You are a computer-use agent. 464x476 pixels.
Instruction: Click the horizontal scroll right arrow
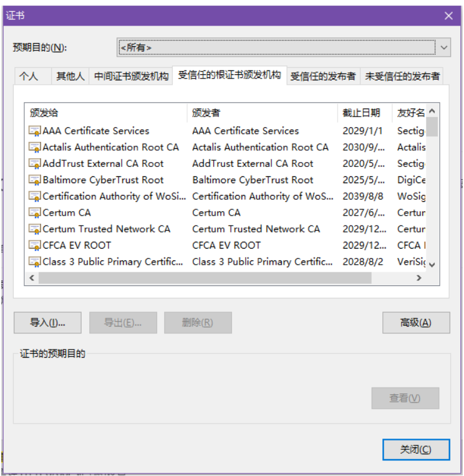[419, 278]
